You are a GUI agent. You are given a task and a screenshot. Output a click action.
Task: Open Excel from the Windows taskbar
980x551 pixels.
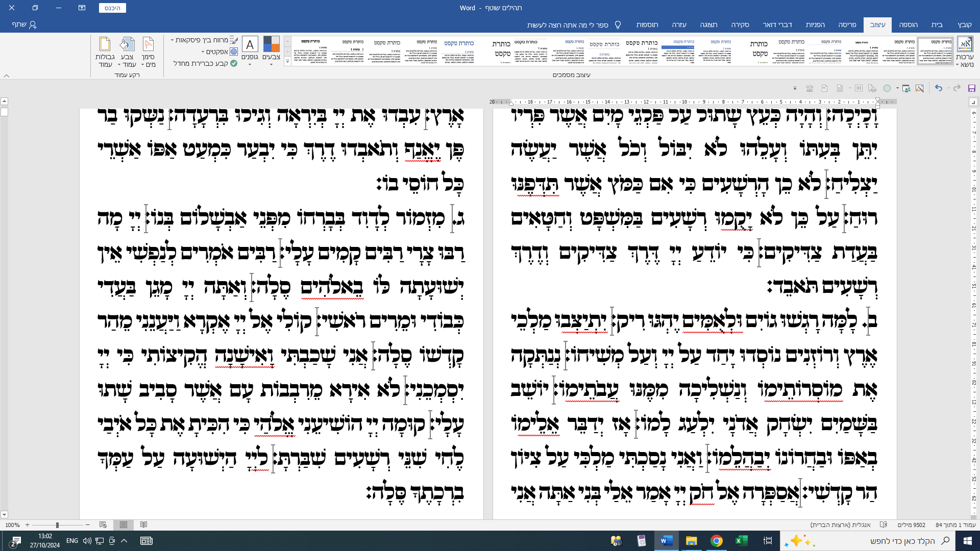741,541
